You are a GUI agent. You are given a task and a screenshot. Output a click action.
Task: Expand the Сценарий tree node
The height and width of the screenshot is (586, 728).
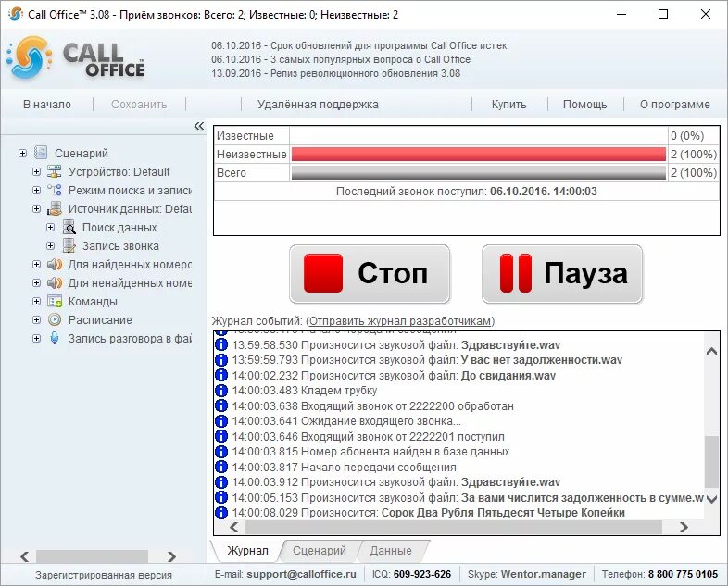(22, 153)
